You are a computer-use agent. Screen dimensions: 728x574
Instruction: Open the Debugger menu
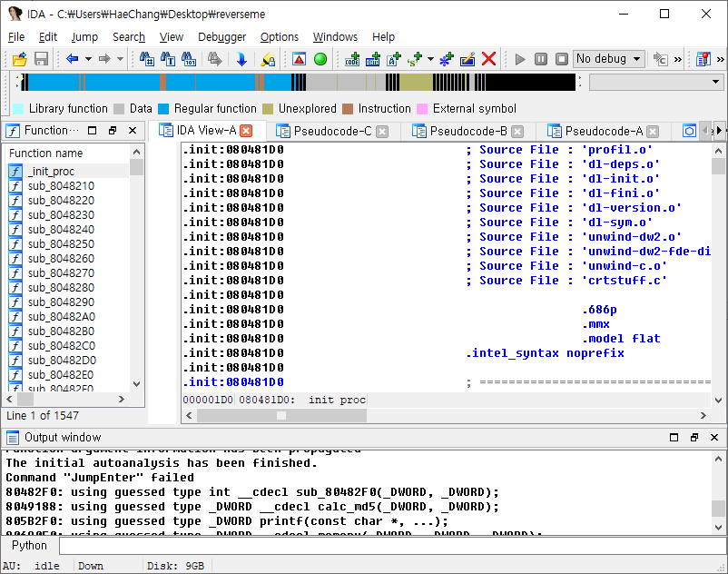[x=221, y=36]
